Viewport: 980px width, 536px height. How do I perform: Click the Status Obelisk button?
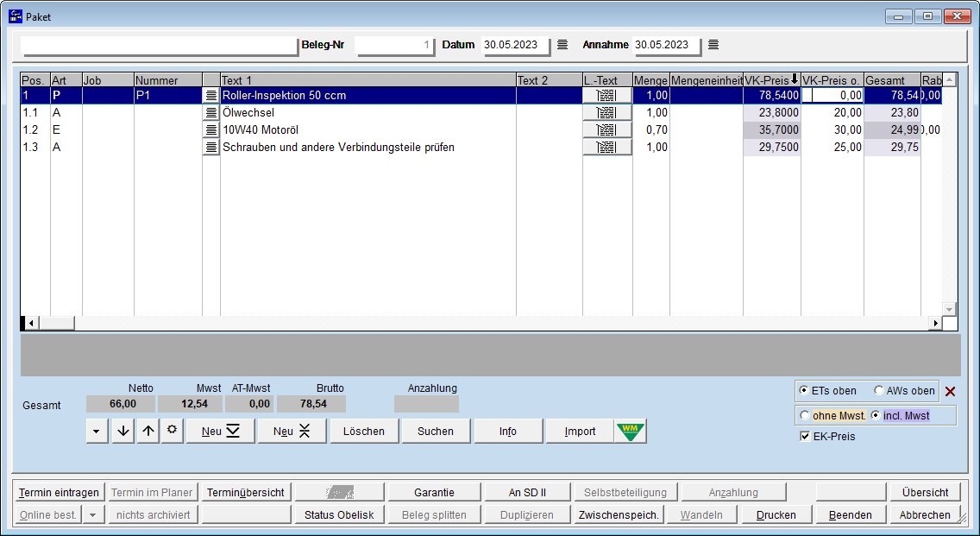tap(339, 514)
